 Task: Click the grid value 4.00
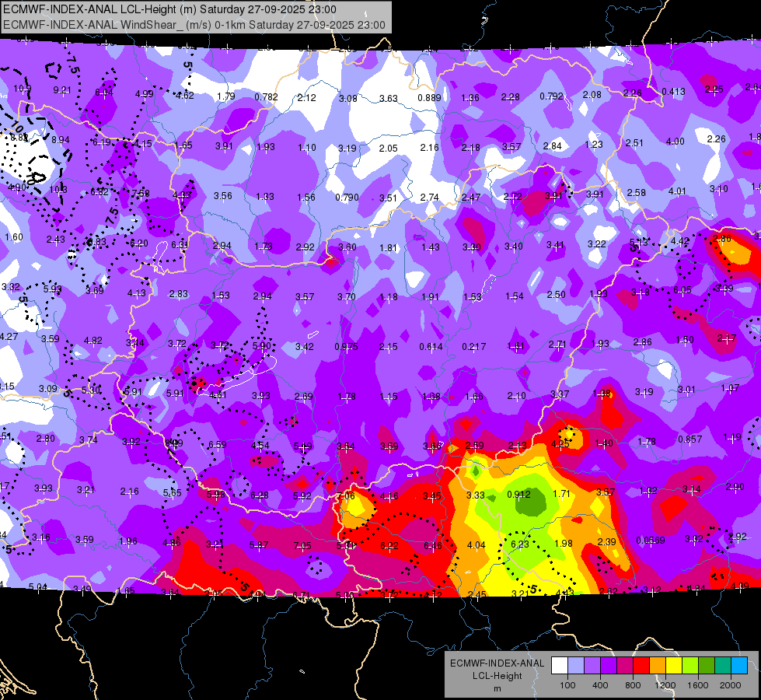click(675, 142)
